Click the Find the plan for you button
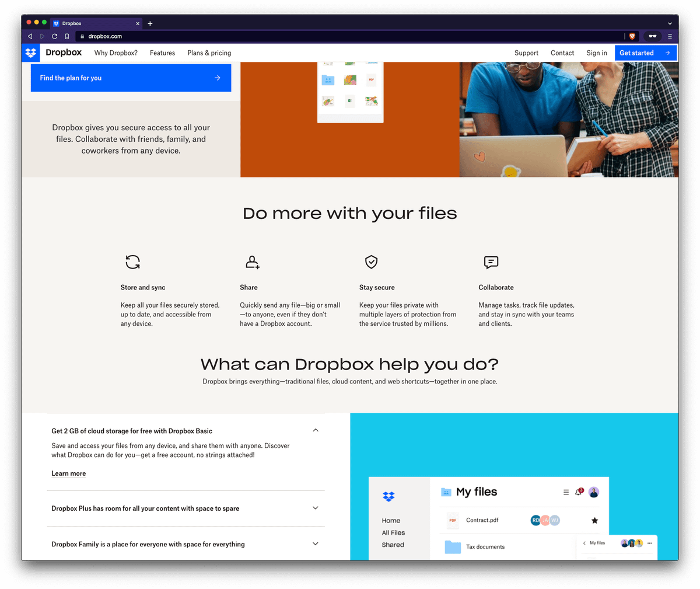Screen dimensions: 700x589 pyautogui.click(x=131, y=78)
